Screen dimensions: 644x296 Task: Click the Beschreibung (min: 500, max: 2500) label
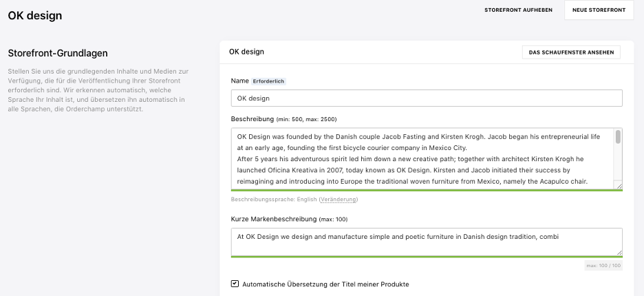(283, 119)
